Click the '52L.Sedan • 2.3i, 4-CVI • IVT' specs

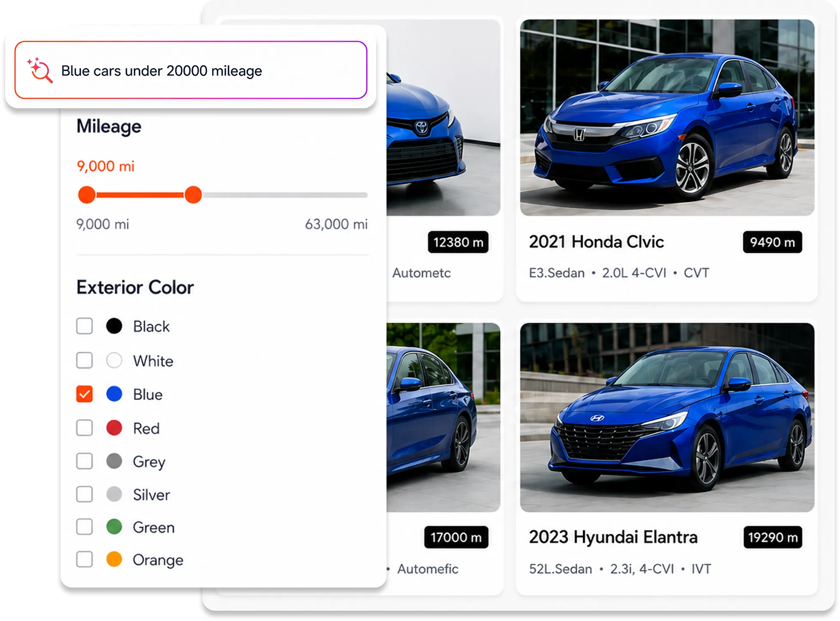tap(620, 569)
